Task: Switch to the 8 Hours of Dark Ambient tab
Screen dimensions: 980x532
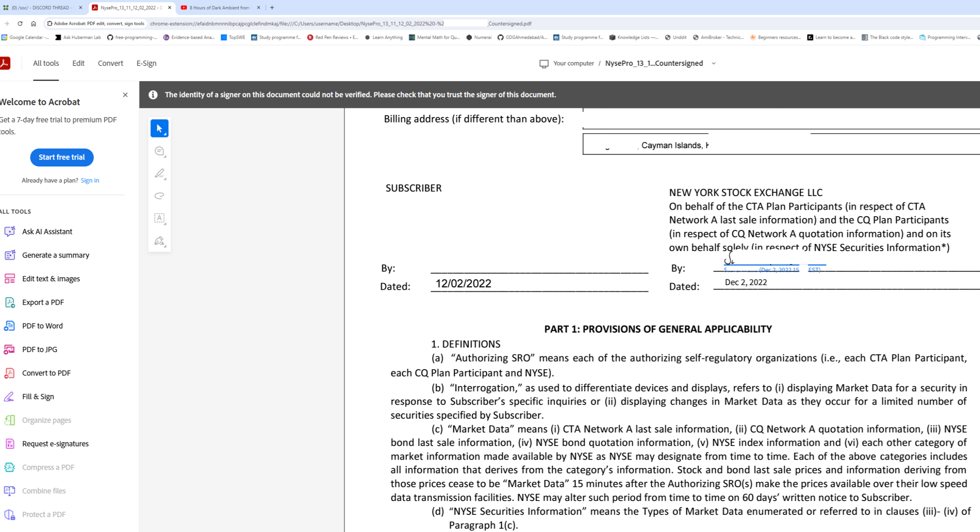Action: point(219,8)
